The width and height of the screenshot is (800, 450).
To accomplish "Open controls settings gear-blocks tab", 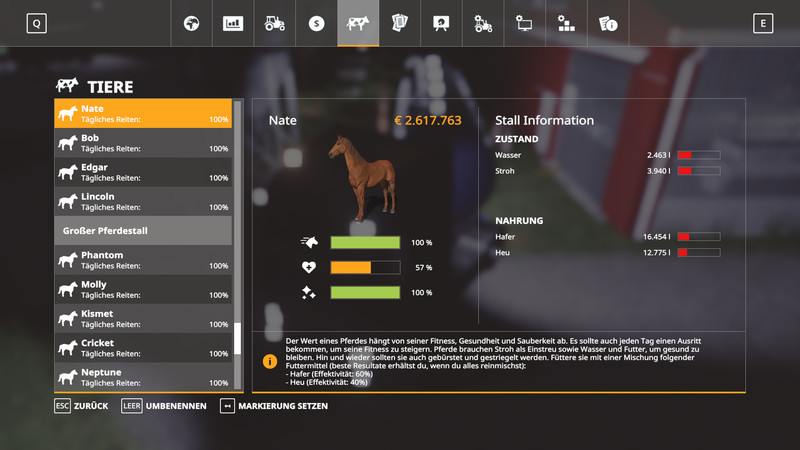I will pos(566,23).
